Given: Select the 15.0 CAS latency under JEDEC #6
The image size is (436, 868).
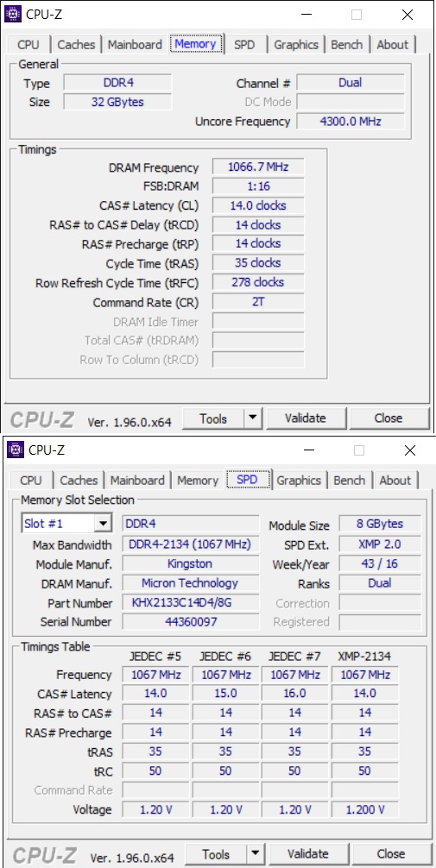Looking at the screenshot, I should click(x=225, y=693).
